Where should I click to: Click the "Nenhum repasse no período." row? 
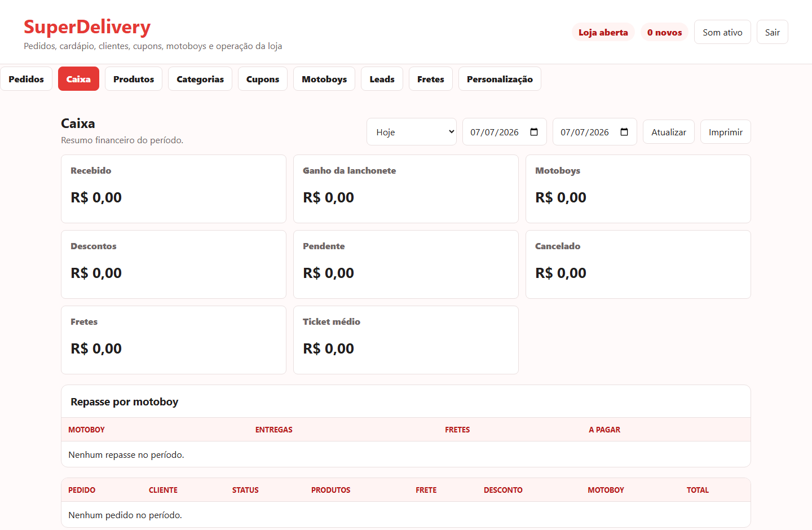(x=406, y=454)
